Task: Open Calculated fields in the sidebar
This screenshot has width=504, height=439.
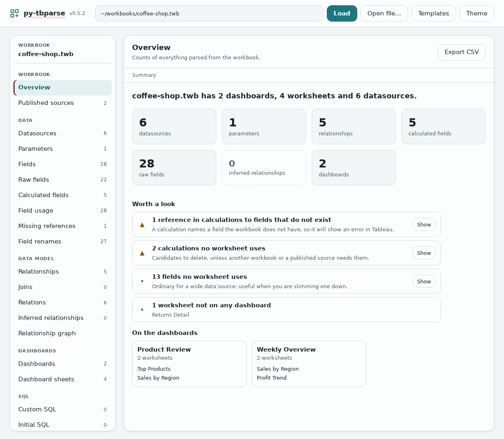Action: tap(63, 196)
